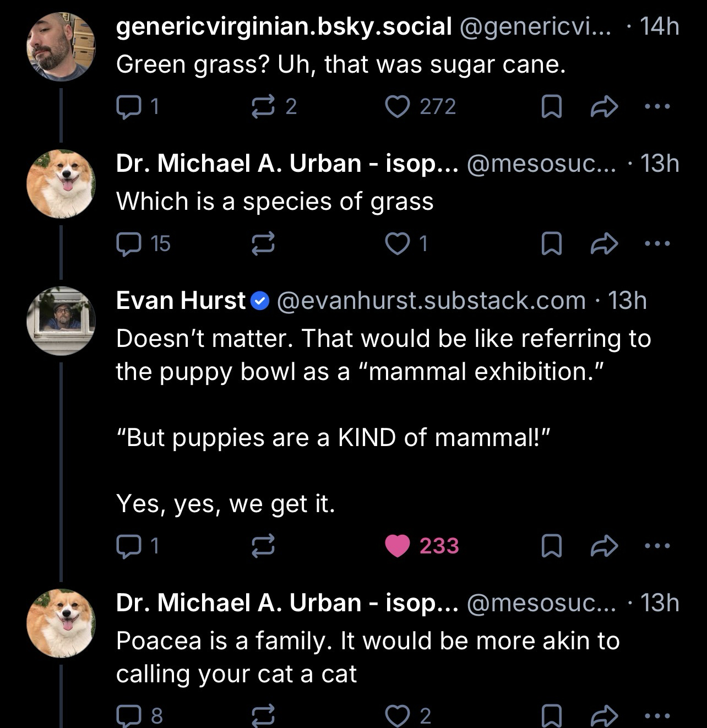Bookmark genericvirginian's sugar cane post
The height and width of the screenshot is (728, 707).
pyautogui.click(x=550, y=107)
